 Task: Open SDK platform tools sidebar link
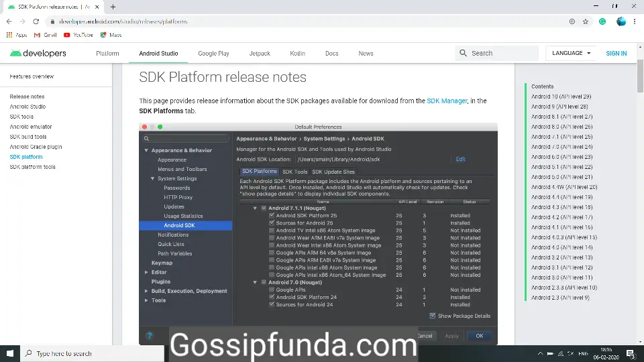pyautogui.click(x=32, y=167)
